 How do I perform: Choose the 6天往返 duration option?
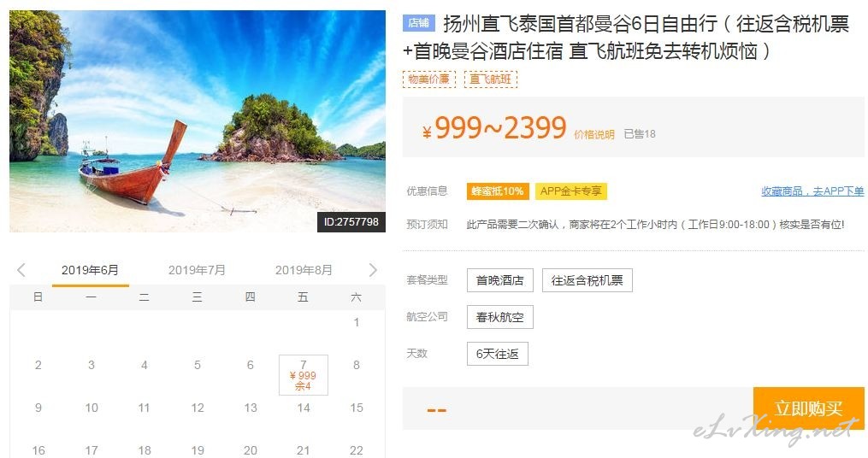(x=498, y=354)
